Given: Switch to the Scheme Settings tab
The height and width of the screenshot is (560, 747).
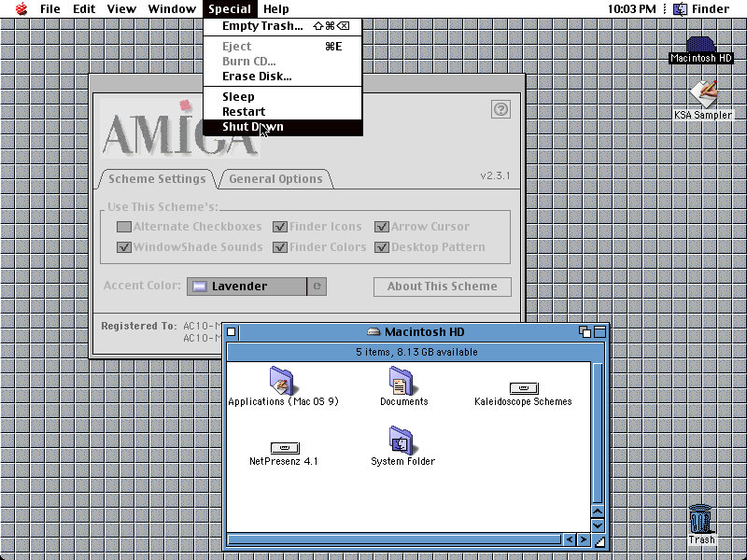Looking at the screenshot, I should [x=157, y=179].
